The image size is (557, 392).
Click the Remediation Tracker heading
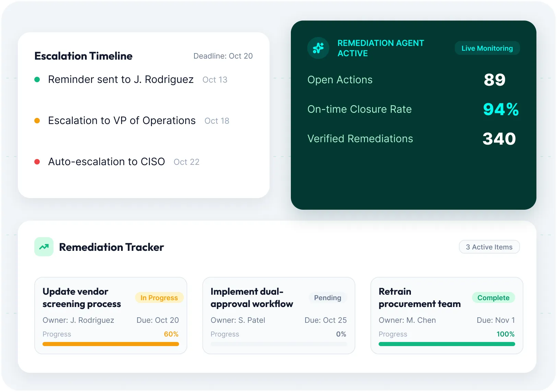[111, 247]
